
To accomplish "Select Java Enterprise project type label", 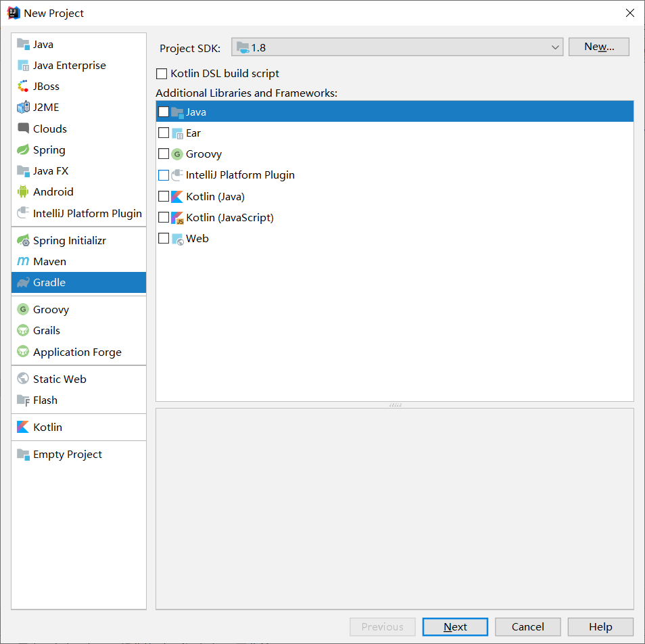I will point(70,66).
